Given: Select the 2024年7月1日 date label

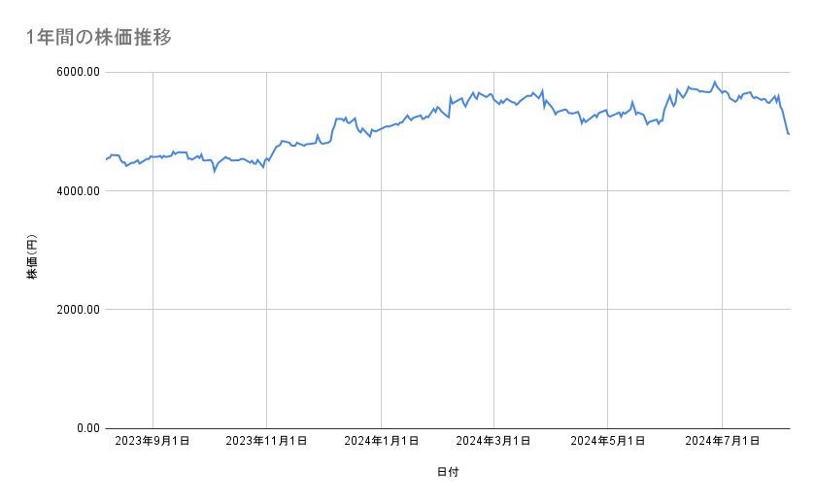Looking at the screenshot, I should (x=723, y=441).
